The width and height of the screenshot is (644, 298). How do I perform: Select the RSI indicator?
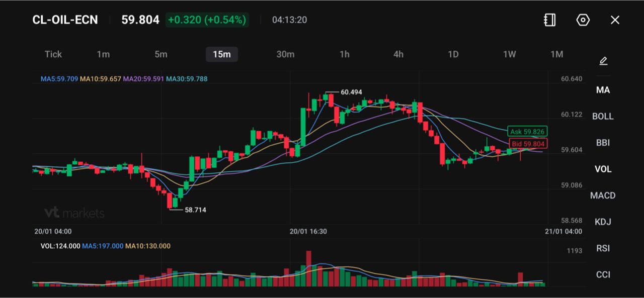click(x=603, y=248)
